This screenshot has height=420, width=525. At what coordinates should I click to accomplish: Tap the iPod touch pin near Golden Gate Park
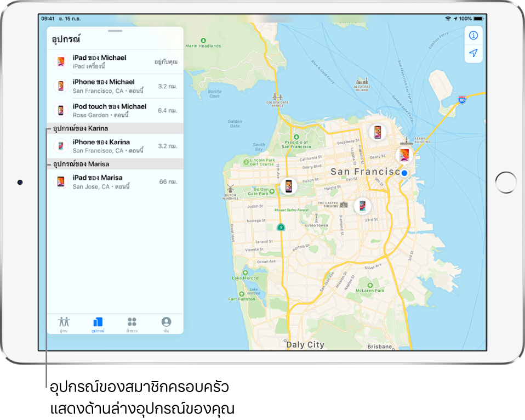(289, 185)
